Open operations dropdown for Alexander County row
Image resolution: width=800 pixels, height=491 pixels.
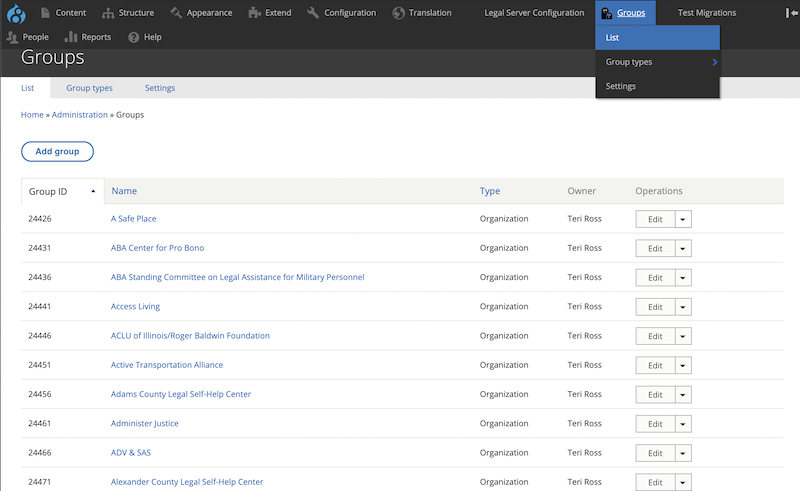point(683,482)
